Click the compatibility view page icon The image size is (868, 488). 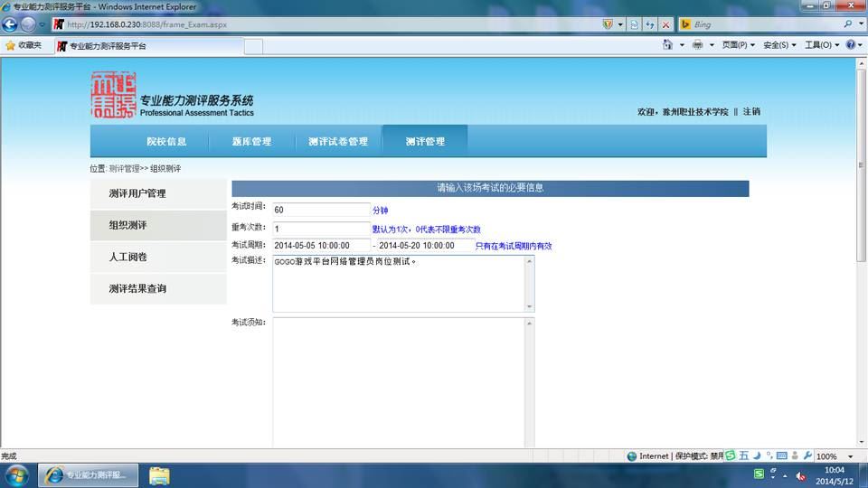pos(635,24)
